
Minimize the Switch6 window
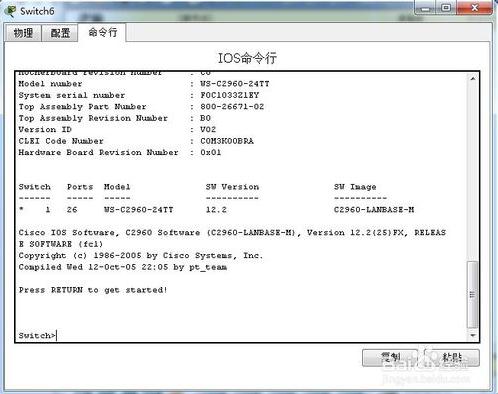425,9
